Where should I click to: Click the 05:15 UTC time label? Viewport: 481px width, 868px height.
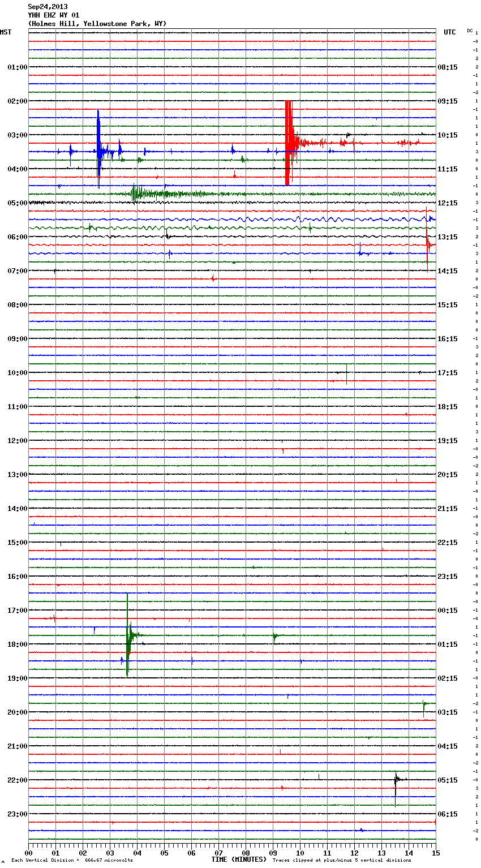448,780
